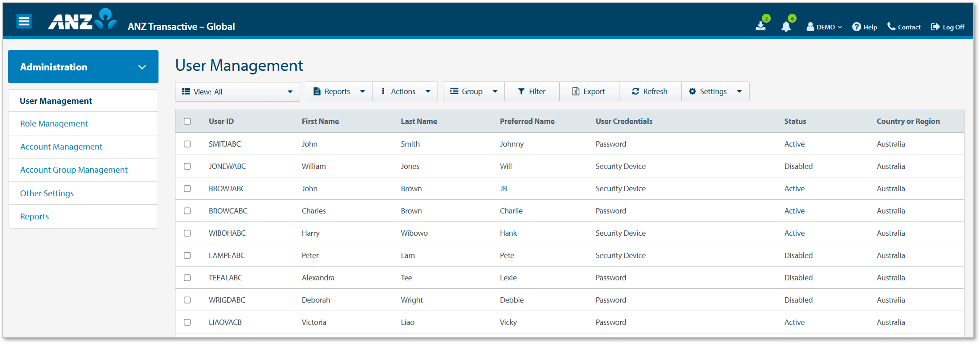Open the hamburger navigation menu
The height and width of the screenshot is (344, 980).
[x=24, y=21]
